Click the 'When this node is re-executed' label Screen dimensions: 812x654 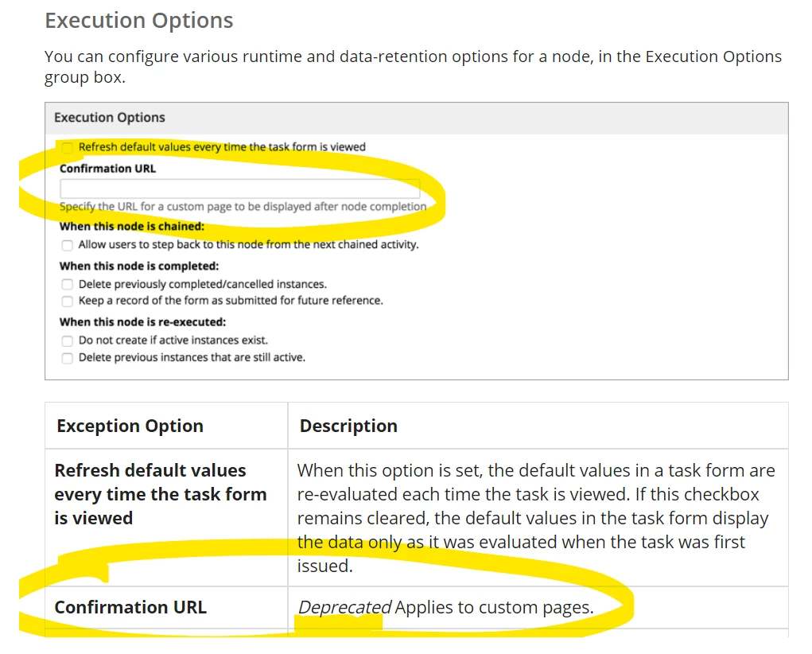click(142, 321)
